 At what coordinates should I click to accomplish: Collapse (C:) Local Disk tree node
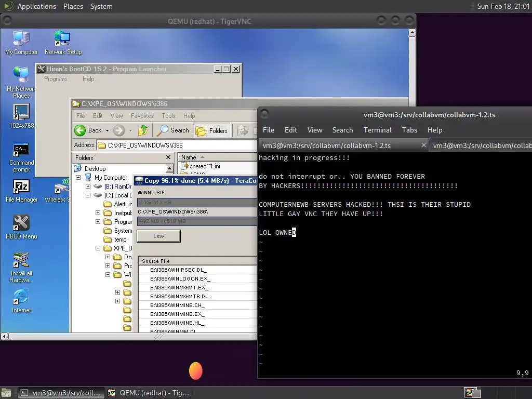click(88, 195)
